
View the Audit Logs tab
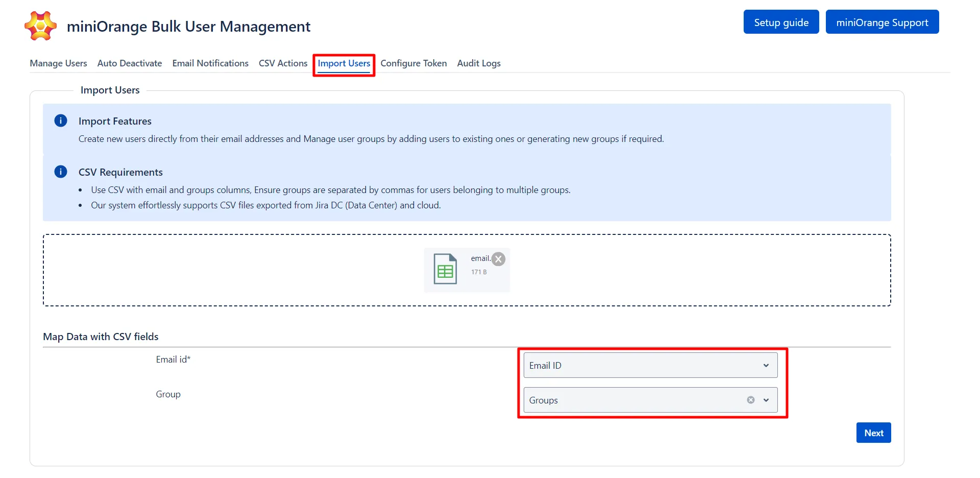tap(479, 63)
